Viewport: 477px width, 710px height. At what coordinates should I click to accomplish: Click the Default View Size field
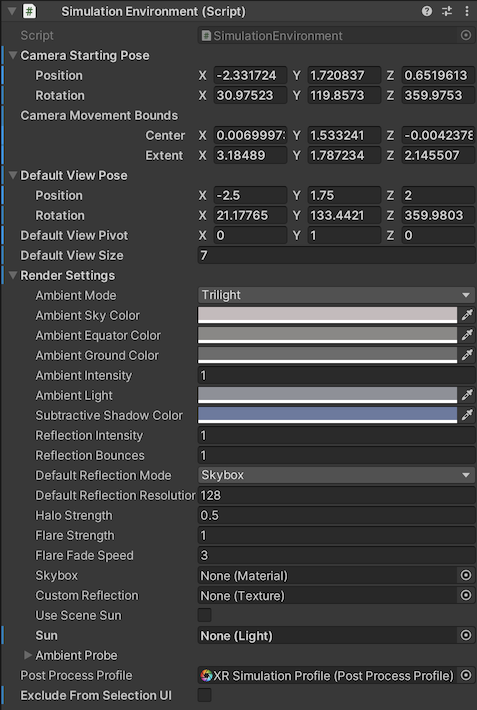336,255
